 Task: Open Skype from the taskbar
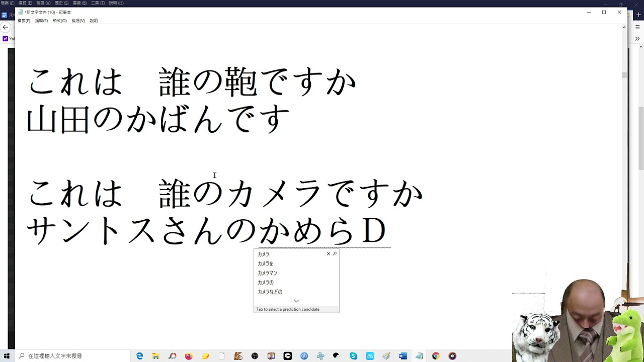353,356
